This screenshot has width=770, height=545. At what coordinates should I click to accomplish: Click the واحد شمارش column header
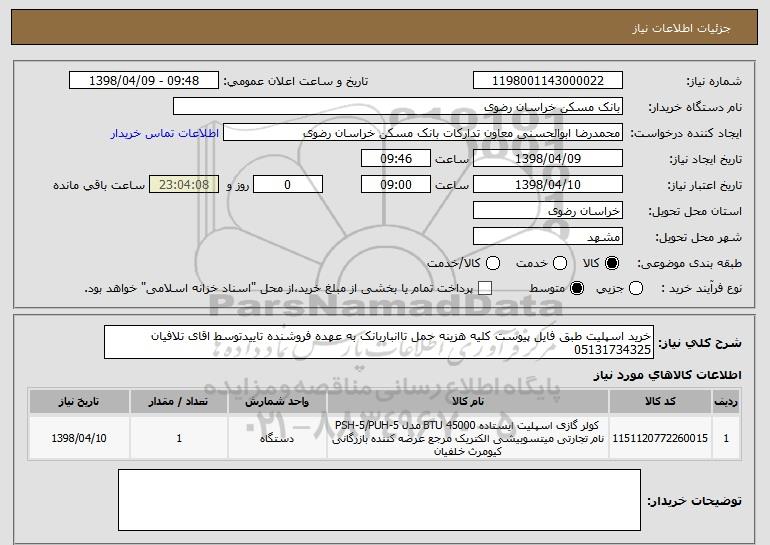(x=277, y=402)
